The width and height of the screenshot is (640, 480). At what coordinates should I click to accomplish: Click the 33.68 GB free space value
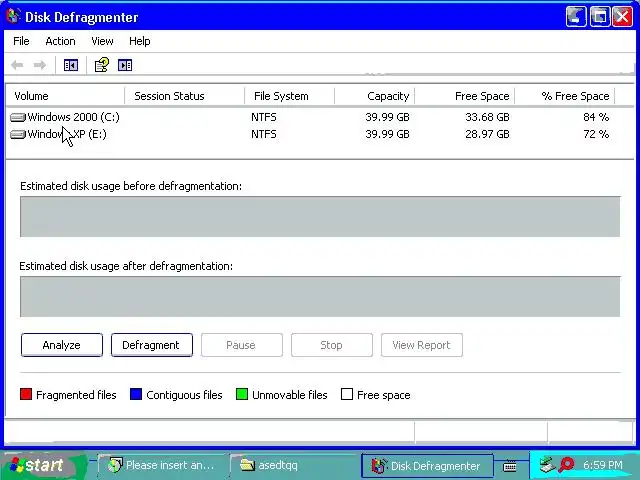point(487,117)
